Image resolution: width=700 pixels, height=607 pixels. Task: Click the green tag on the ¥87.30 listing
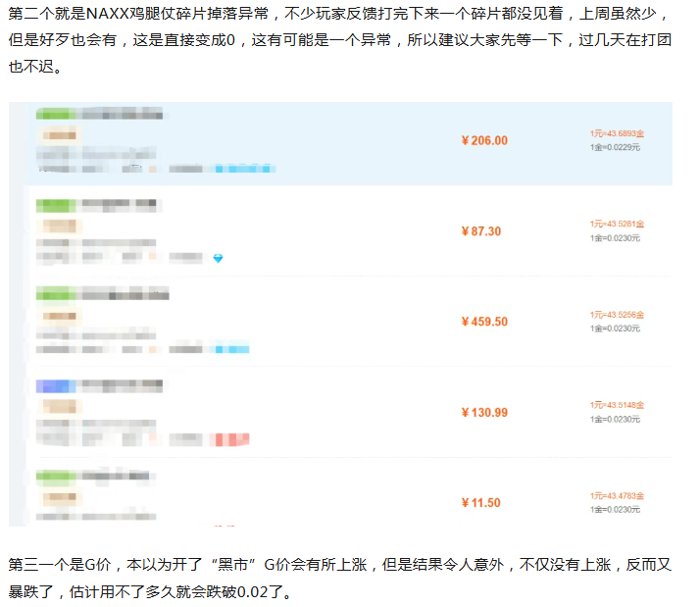(57, 205)
